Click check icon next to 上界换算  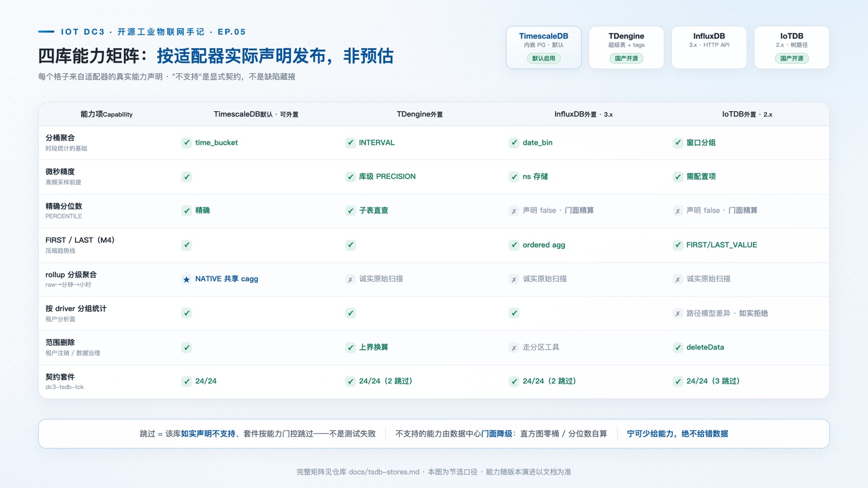(350, 348)
